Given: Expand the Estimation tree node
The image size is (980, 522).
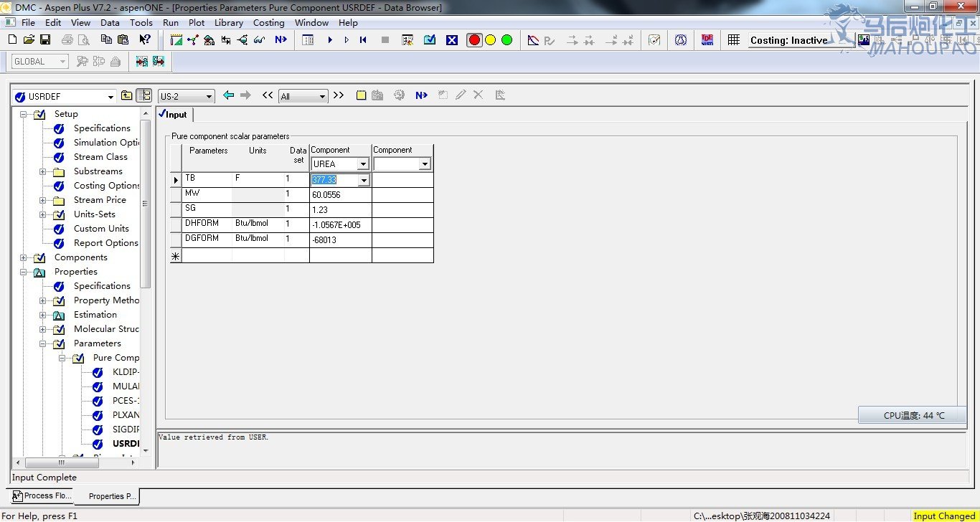Looking at the screenshot, I should pyautogui.click(x=43, y=315).
